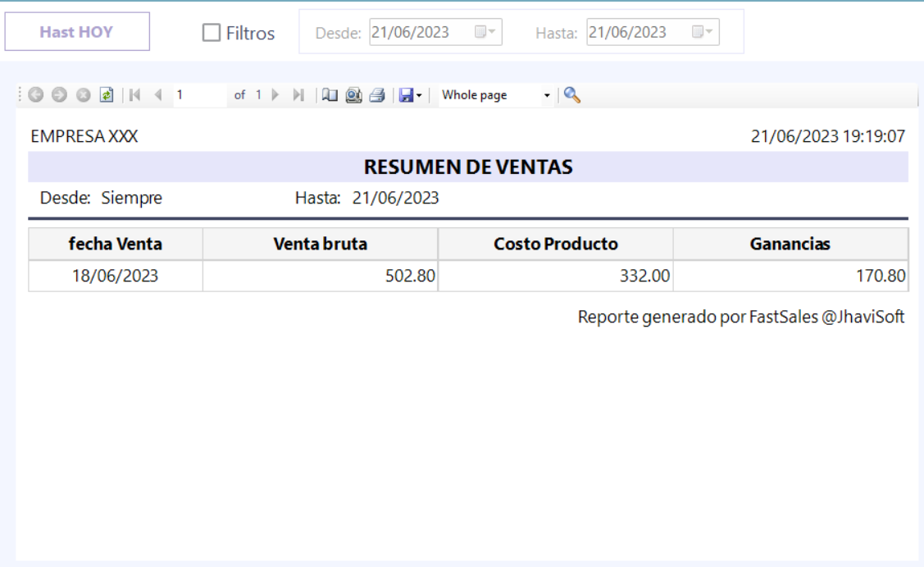
Task: Click the Stop rendering icon
Action: point(83,95)
